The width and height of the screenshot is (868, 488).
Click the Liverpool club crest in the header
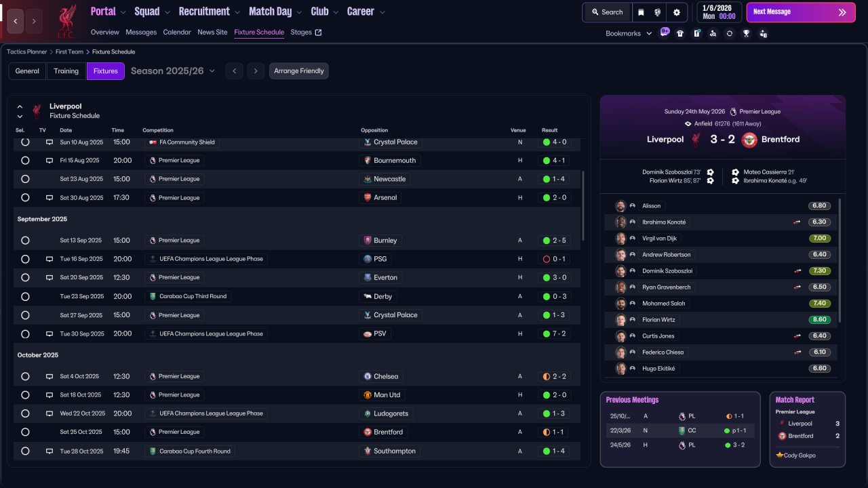tap(66, 20)
